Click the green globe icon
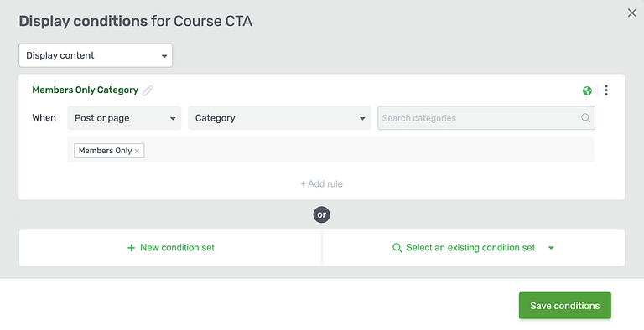Screen dimensions: 644x330 (x=587, y=90)
